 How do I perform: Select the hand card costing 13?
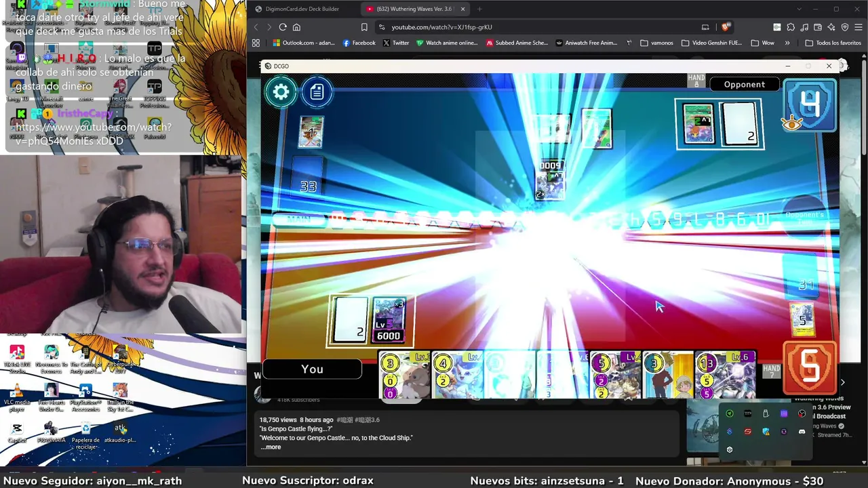(725, 375)
